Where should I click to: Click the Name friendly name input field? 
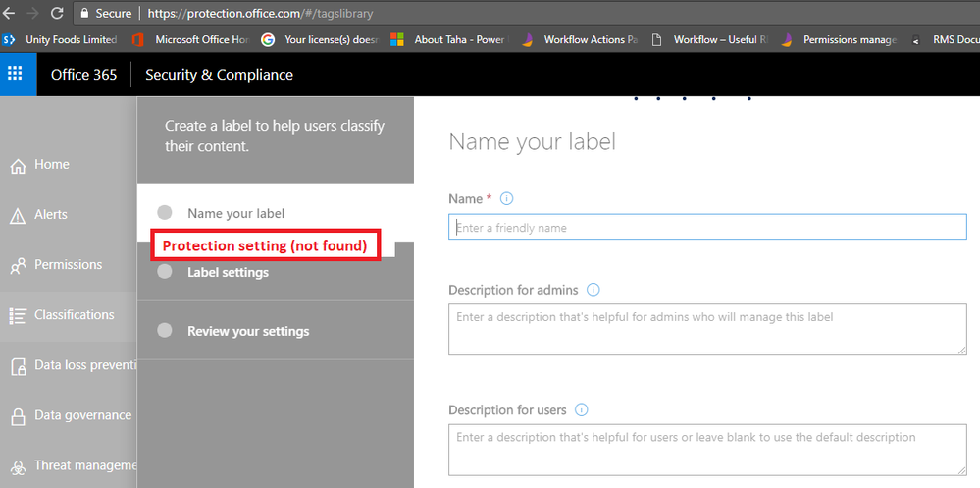click(707, 227)
